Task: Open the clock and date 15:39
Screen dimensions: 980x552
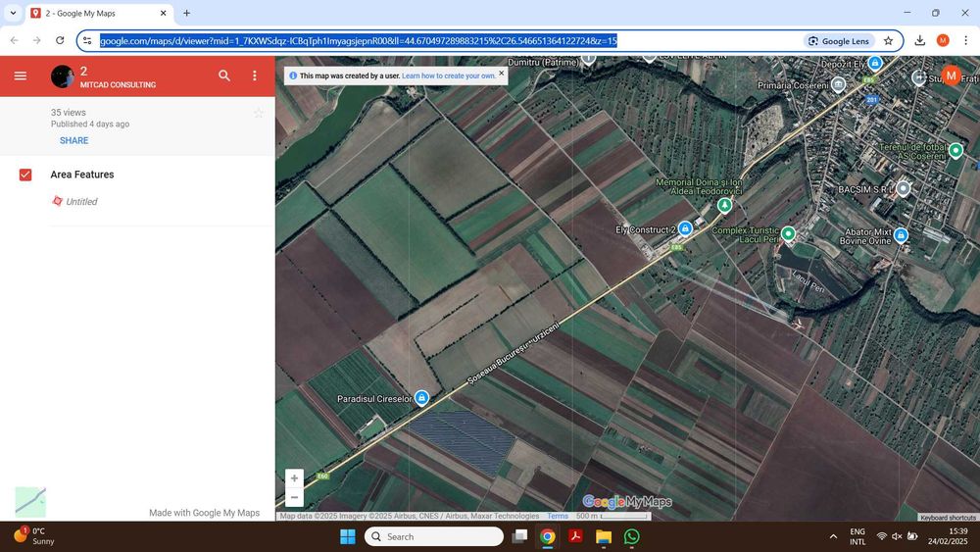Action: coord(948,536)
